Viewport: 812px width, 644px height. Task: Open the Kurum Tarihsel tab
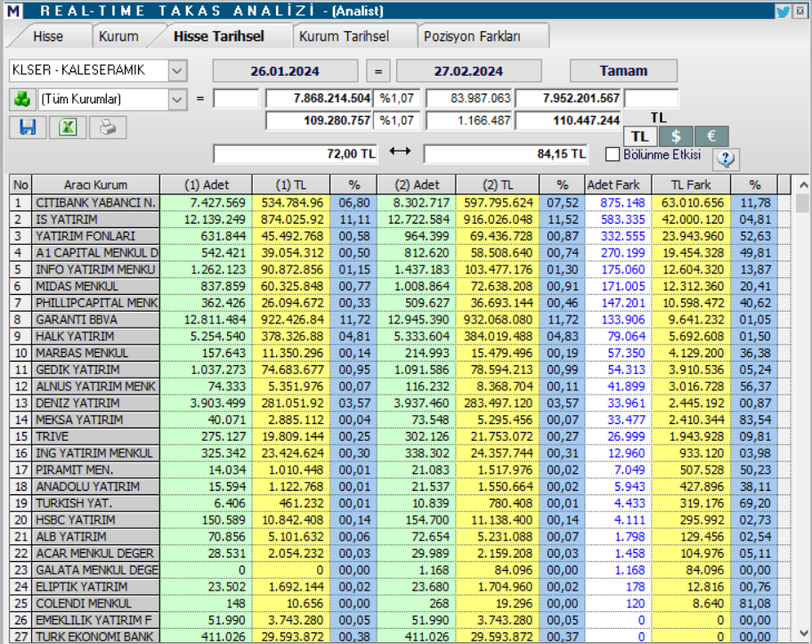344,37
